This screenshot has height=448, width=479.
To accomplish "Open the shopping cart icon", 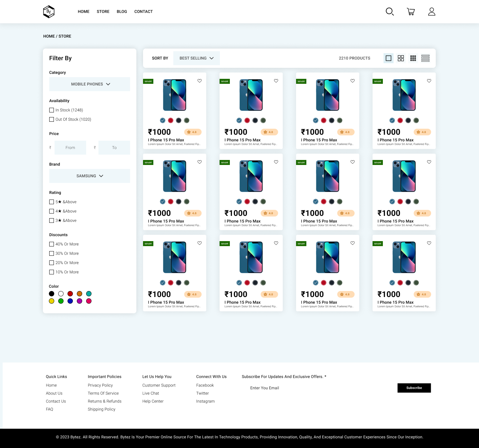I will pyautogui.click(x=411, y=12).
